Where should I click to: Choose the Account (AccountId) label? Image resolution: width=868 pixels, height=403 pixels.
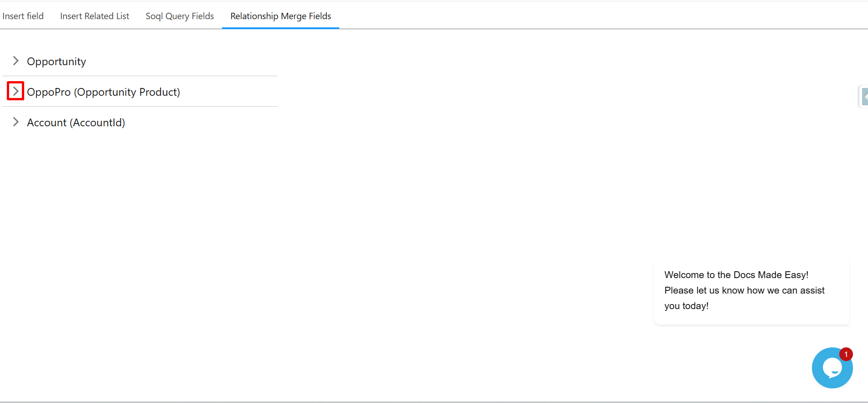[x=76, y=123]
